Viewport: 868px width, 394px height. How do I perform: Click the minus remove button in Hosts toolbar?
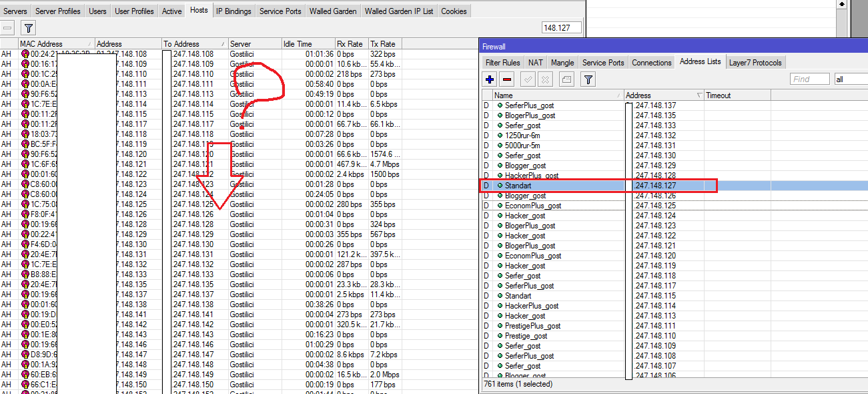click(x=7, y=27)
